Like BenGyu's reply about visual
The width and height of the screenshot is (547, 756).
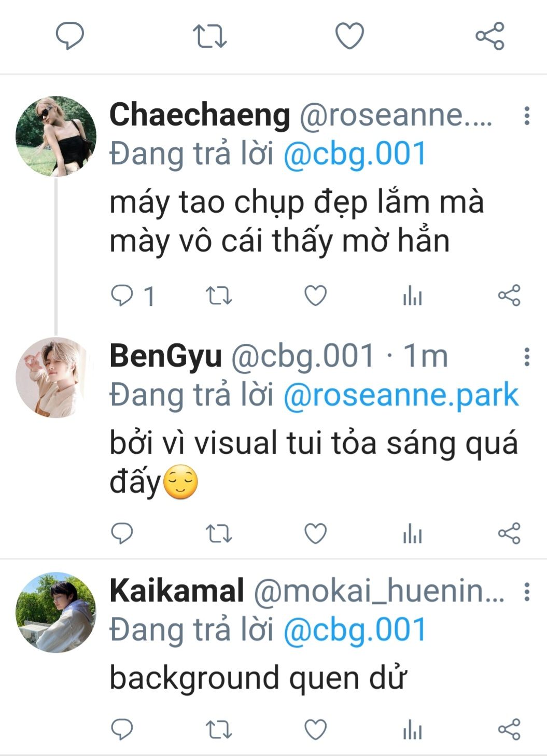315,534
